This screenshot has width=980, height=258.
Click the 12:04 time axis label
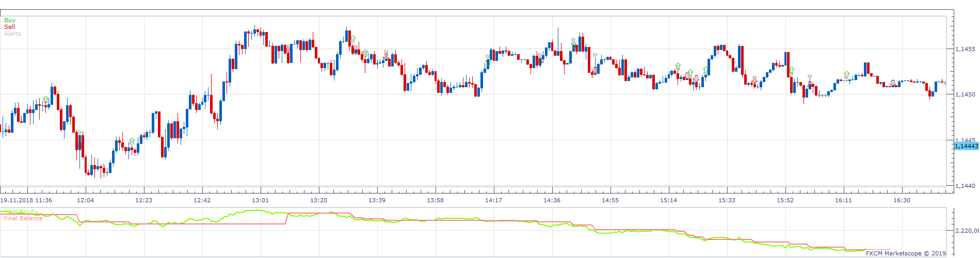[x=86, y=200]
